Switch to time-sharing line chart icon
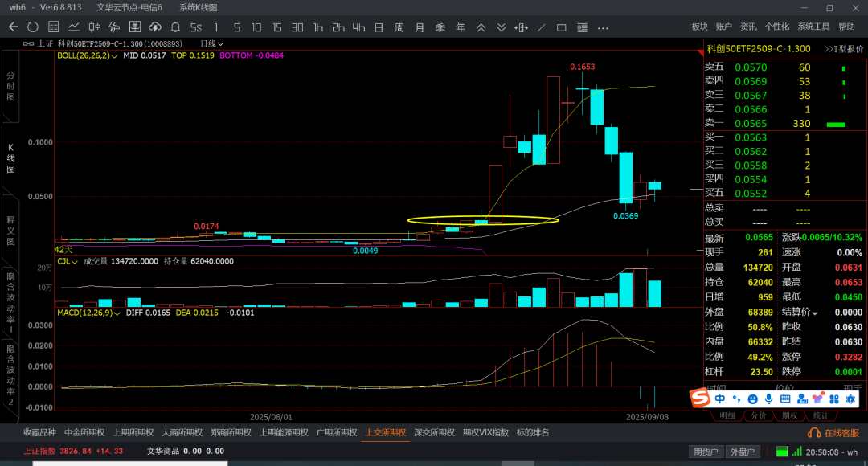This screenshot has height=466, width=868. [x=74, y=27]
